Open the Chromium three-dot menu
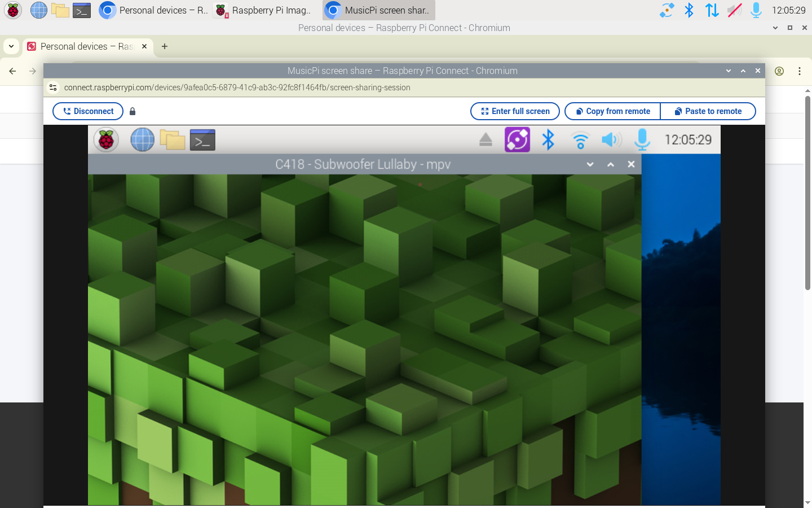The width and height of the screenshot is (812, 508). pyautogui.click(x=800, y=71)
